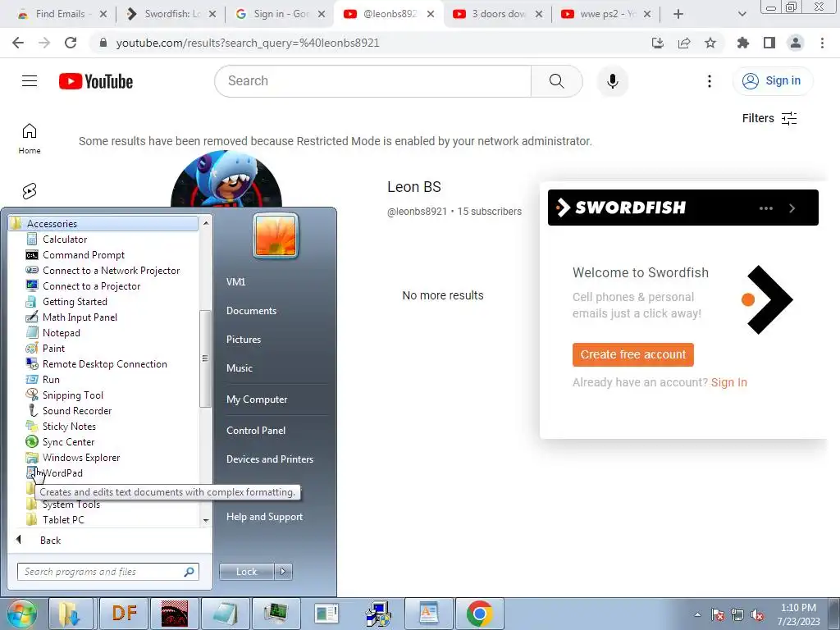Click Back in the Start menu

pyautogui.click(x=50, y=540)
